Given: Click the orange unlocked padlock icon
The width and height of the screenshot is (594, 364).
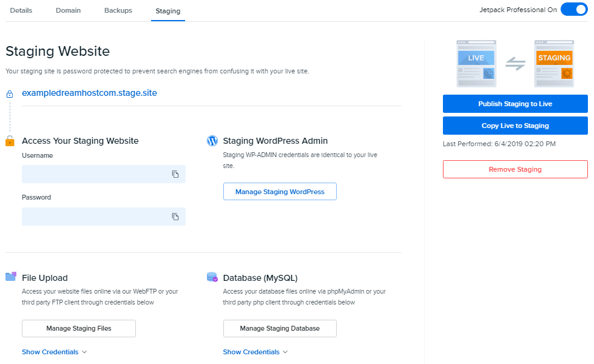Looking at the screenshot, I should click(x=10, y=141).
